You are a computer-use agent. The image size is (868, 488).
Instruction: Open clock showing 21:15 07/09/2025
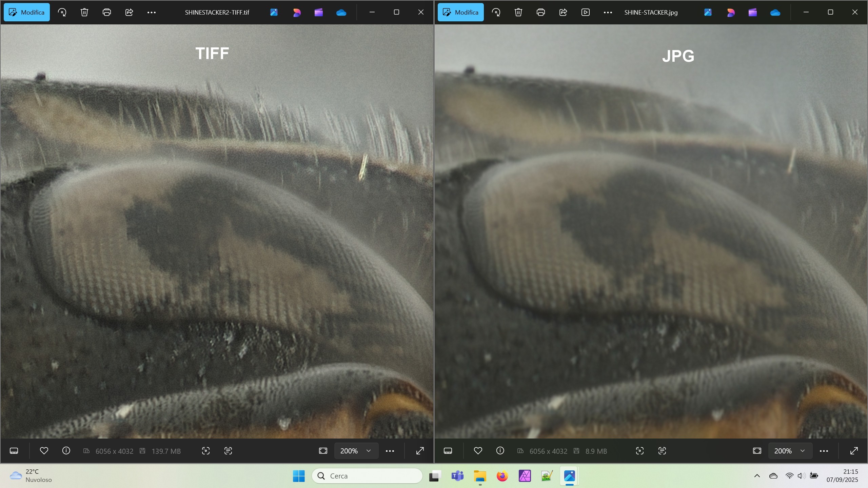(842, 476)
